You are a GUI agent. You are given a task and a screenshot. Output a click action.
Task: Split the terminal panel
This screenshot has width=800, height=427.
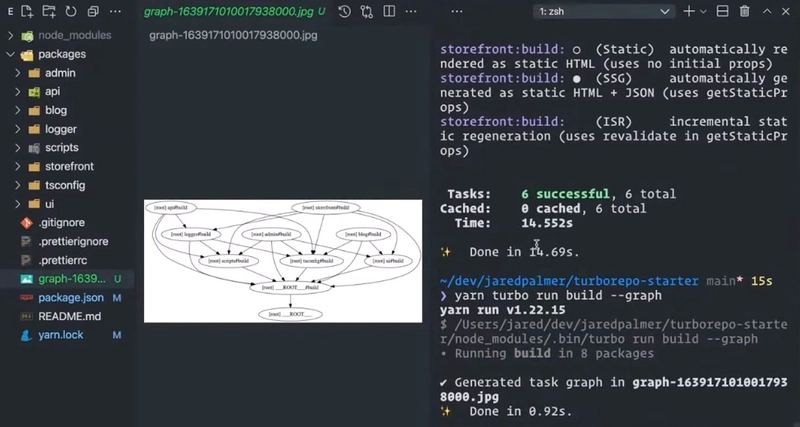click(722, 11)
